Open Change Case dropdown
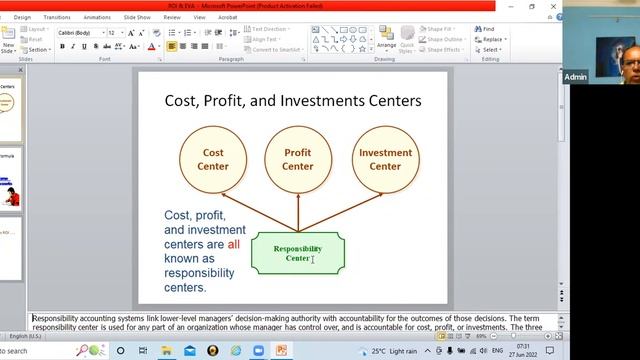 (x=134, y=47)
